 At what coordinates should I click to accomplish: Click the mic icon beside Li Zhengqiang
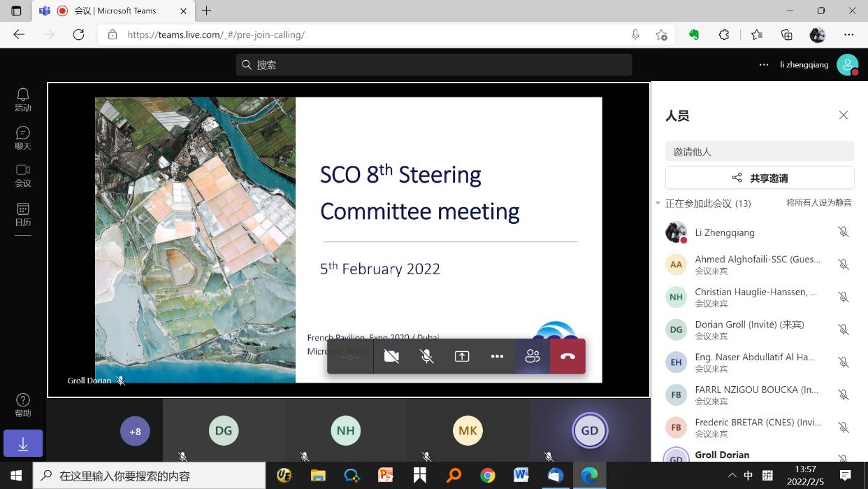844,232
